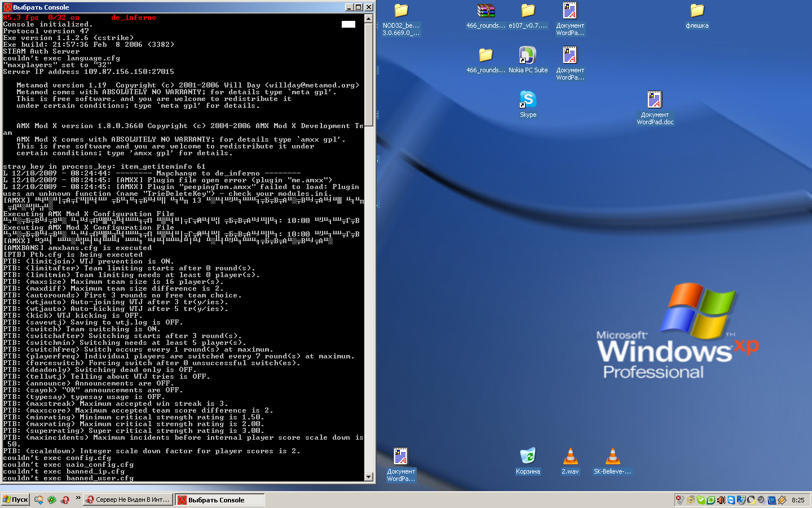Screen dimensions: 812x508
Task: Click the 'Console initialized.' line
Action: (x=48, y=24)
